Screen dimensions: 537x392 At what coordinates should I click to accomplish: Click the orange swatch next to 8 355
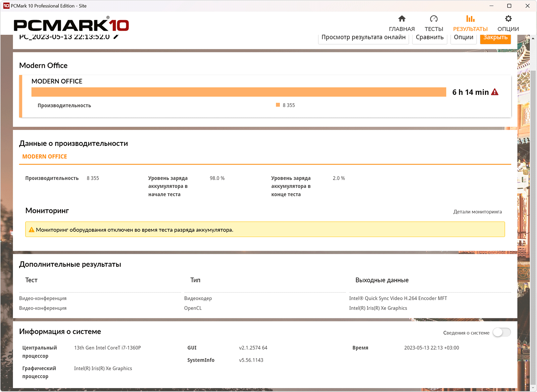[278, 105]
